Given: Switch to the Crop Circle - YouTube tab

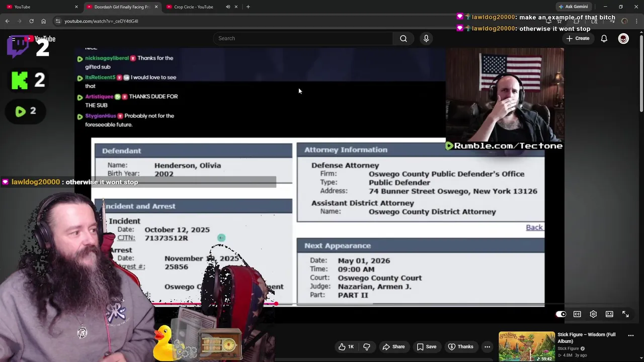Looking at the screenshot, I should [201, 7].
